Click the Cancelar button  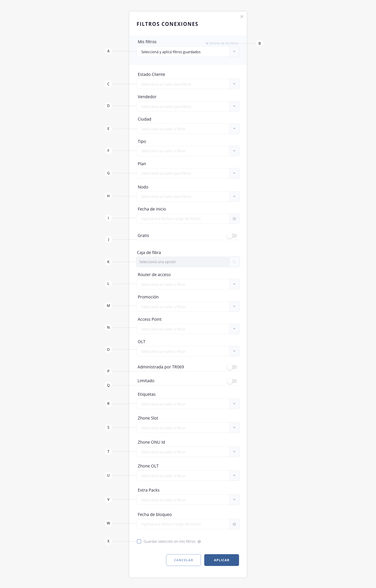pos(183,560)
